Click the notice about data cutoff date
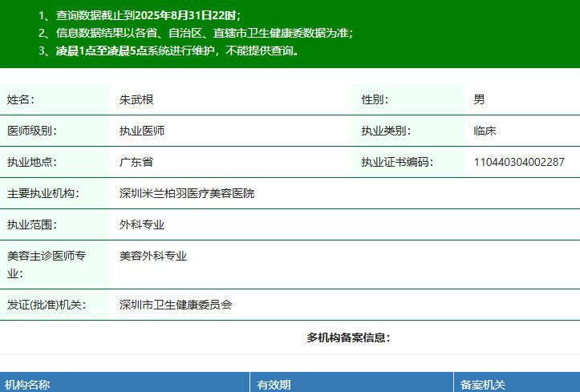 139,15
